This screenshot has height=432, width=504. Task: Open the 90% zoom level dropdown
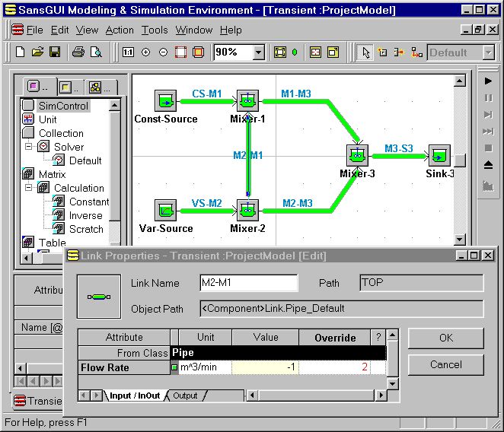tap(258, 52)
